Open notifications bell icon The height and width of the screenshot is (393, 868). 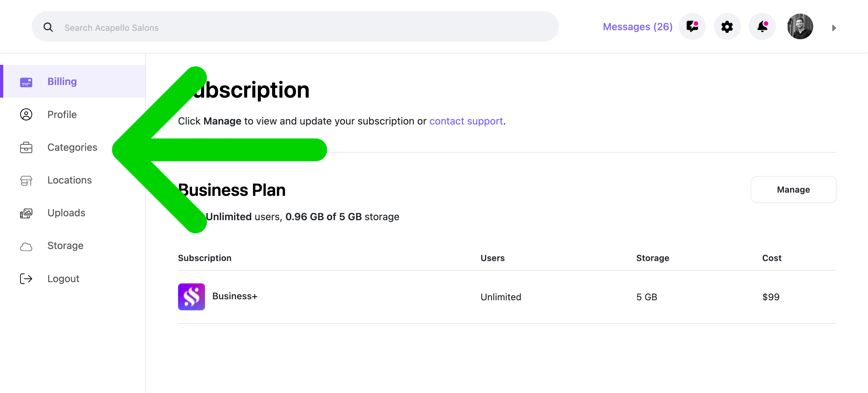click(762, 27)
